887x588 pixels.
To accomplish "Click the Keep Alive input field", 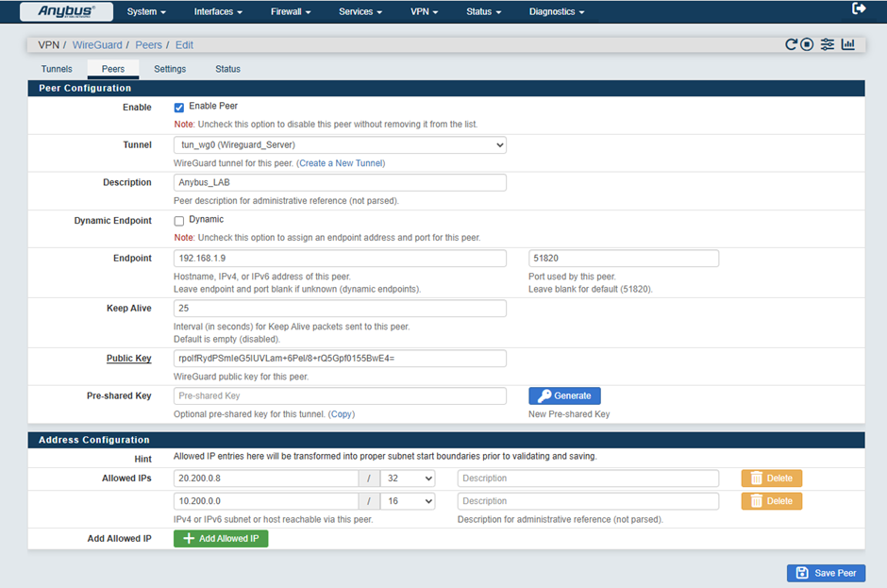I will point(340,309).
